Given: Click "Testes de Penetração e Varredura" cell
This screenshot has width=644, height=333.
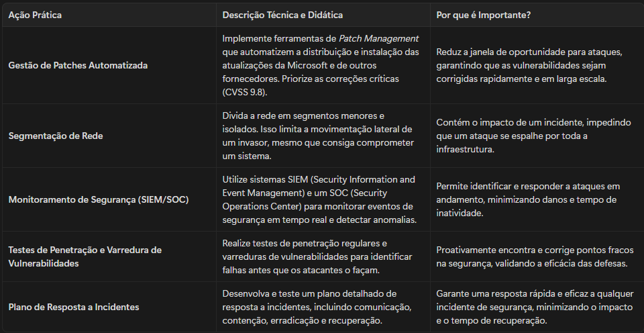Looking at the screenshot, I should [85, 256].
